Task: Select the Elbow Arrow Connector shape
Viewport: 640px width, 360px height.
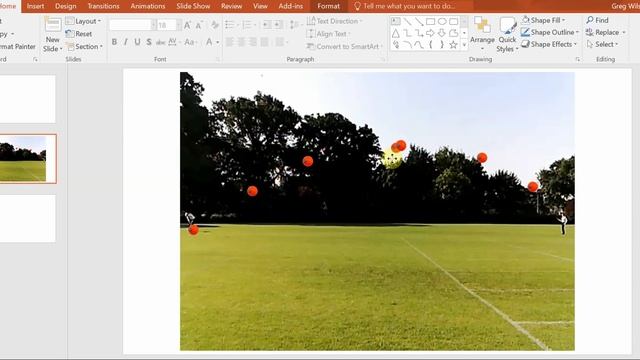Action: point(419,33)
